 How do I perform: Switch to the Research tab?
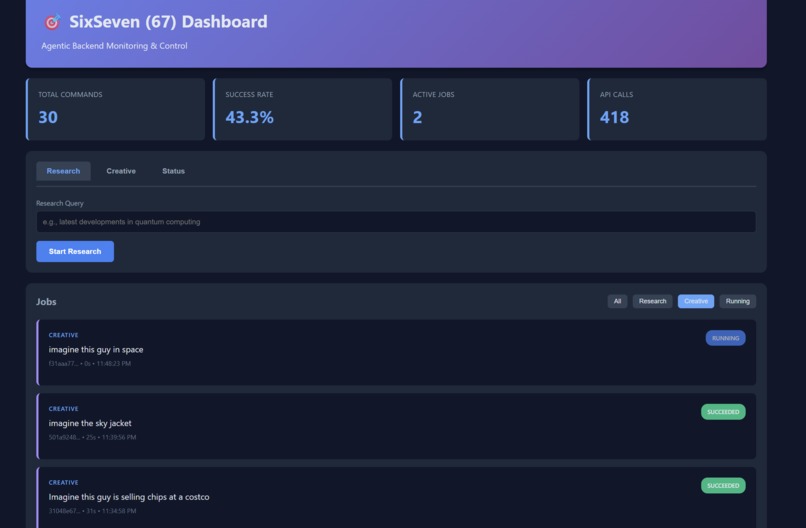63,171
